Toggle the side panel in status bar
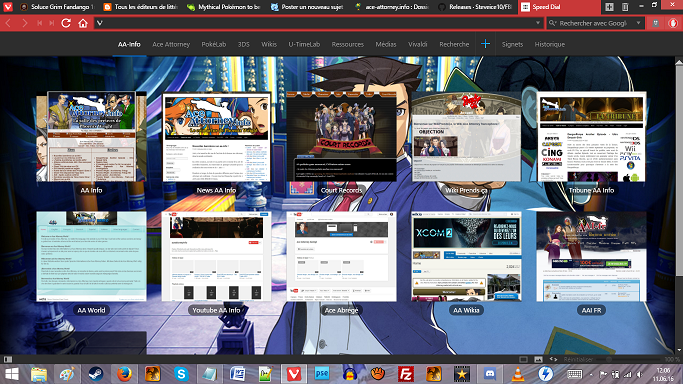683x384 pixels. point(8,359)
